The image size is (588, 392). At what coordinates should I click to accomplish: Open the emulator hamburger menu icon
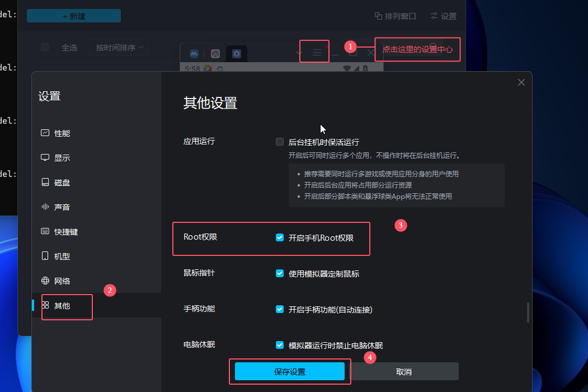coord(317,52)
